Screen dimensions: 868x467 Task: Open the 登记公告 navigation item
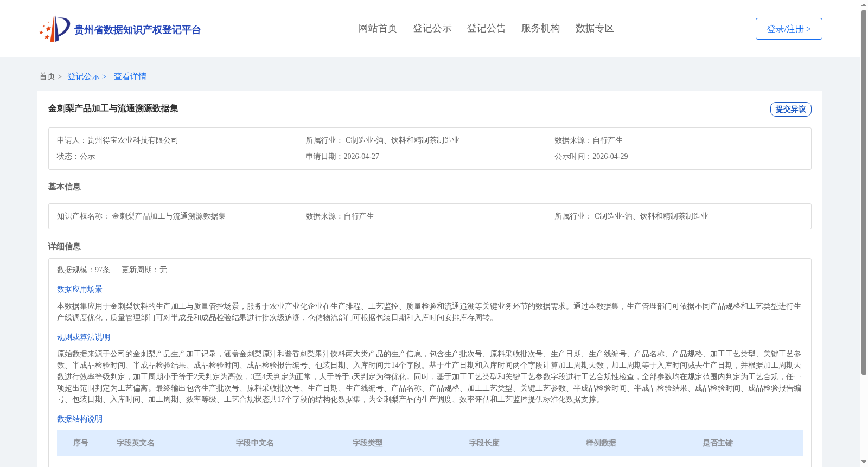486,28
